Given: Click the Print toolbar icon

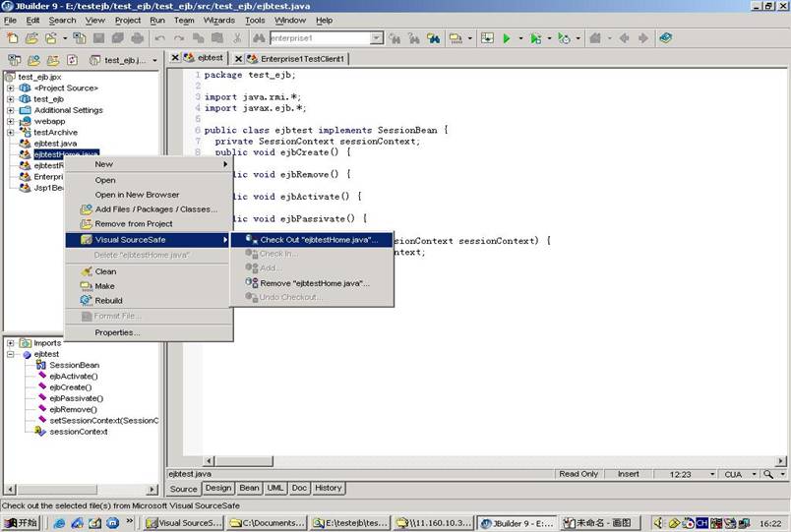Looking at the screenshot, I should click(x=137, y=38).
